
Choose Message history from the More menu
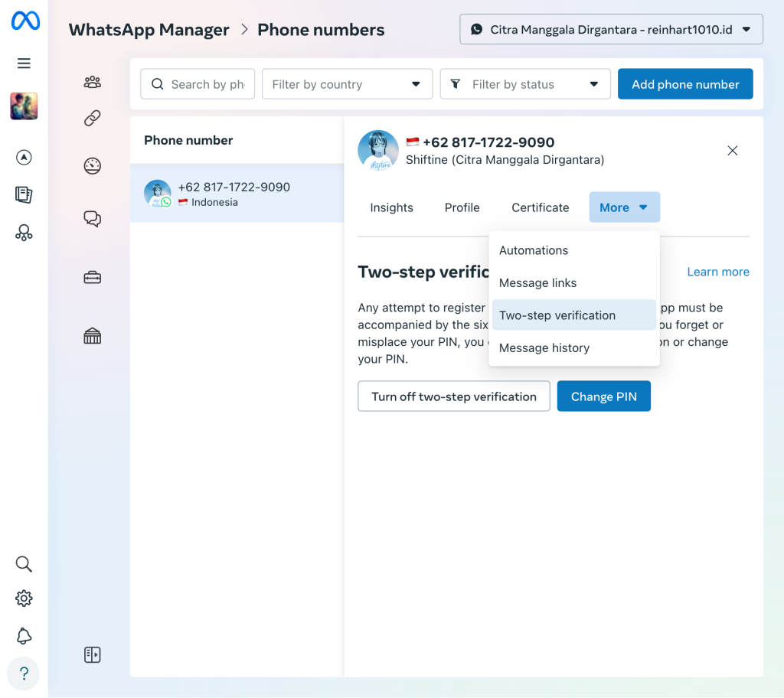tap(544, 347)
